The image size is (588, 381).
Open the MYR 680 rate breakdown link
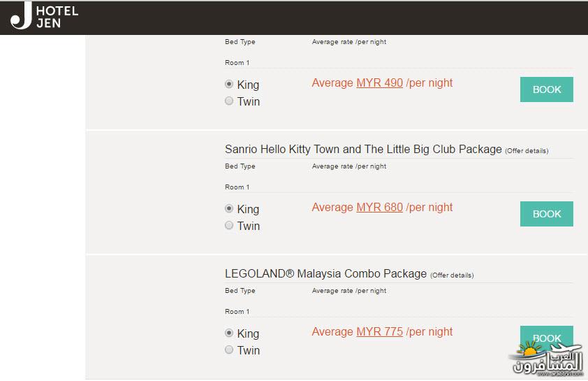point(379,207)
